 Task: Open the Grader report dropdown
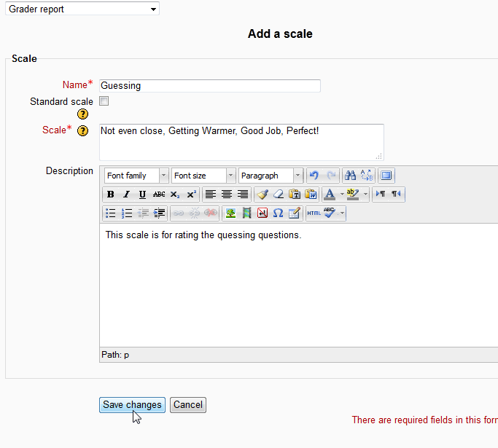coord(82,9)
